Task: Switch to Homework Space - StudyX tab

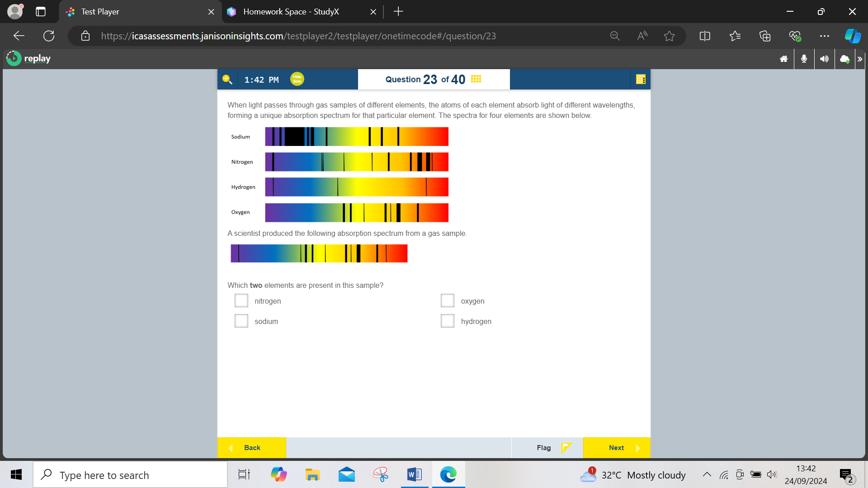Action: tap(302, 12)
